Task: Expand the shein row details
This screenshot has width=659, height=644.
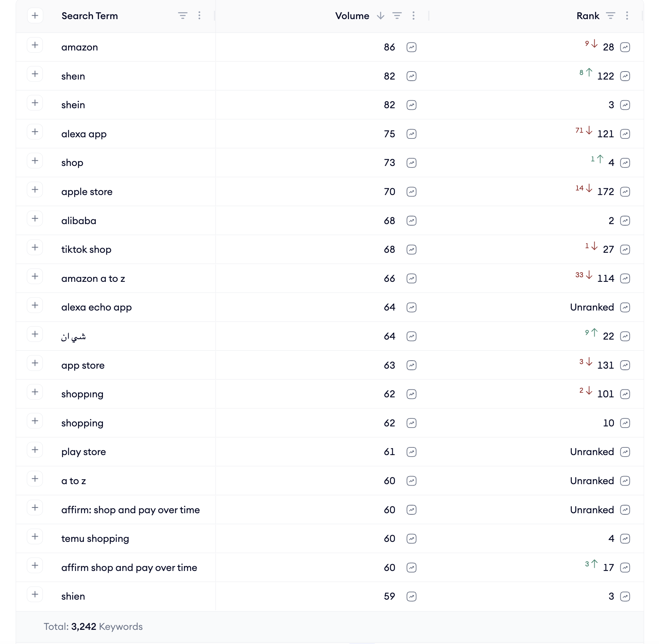Action: (35, 103)
